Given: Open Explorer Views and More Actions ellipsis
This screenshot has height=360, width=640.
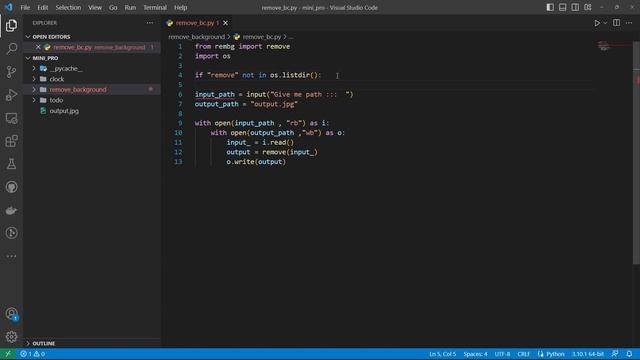Looking at the screenshot, I should click(x=150, y=23).
